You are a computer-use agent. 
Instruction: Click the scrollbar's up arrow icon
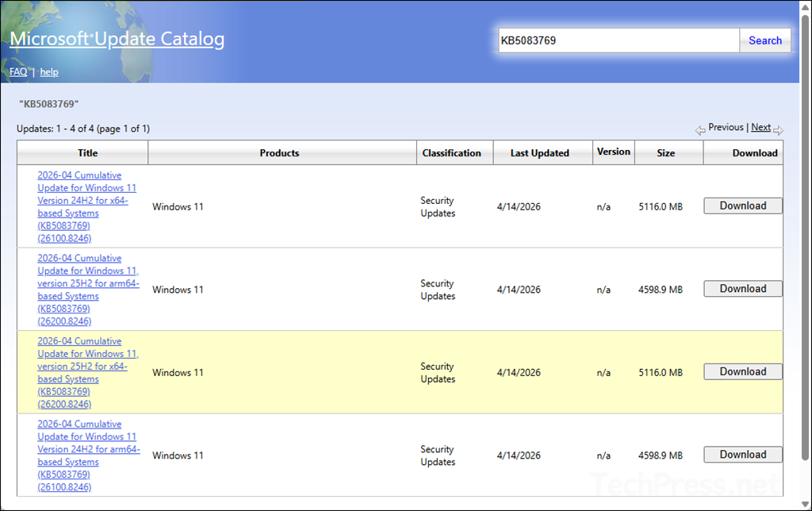click(805, 8)
